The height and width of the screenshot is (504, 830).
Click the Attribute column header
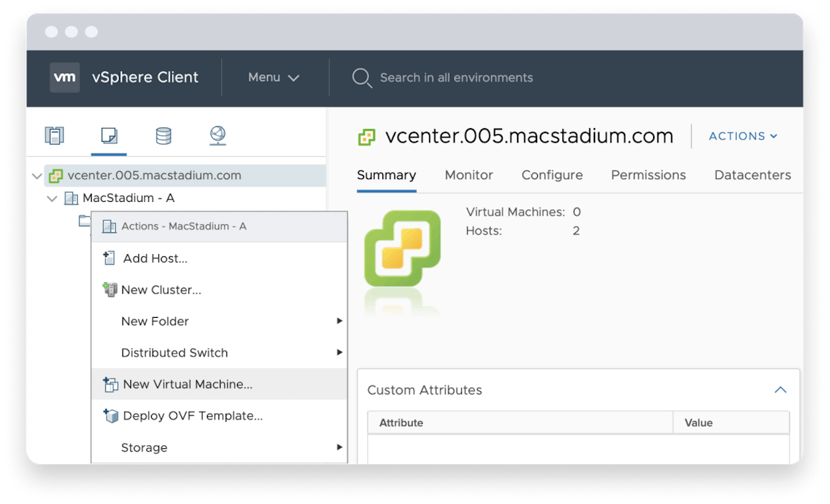[x=521, y=423]
